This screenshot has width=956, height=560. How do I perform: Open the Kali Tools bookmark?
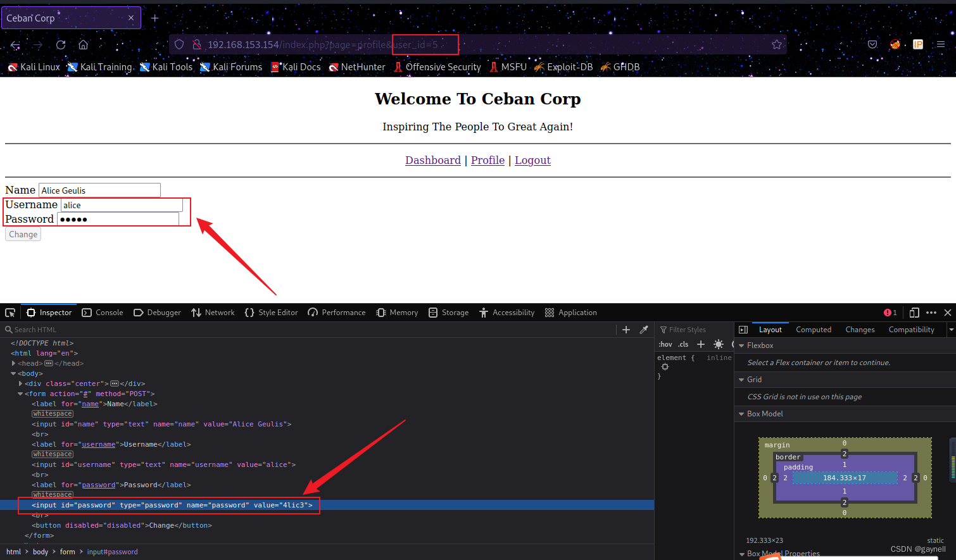tap(166, 67)
